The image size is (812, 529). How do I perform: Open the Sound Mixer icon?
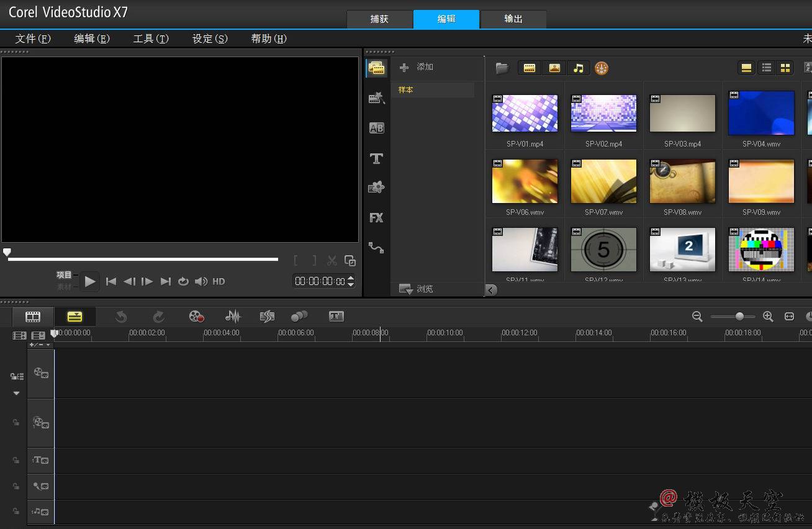click(x=233, y=317)
